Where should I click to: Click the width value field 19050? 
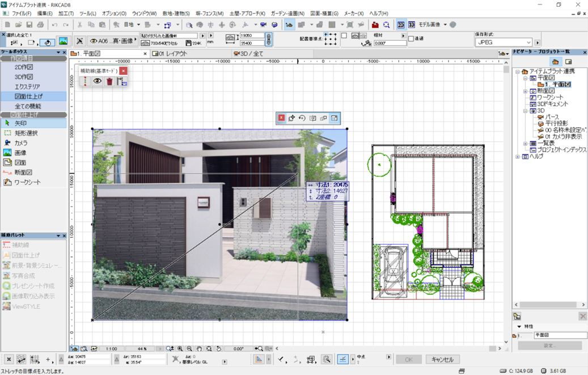pyautogui.click(x=252, y=36)
